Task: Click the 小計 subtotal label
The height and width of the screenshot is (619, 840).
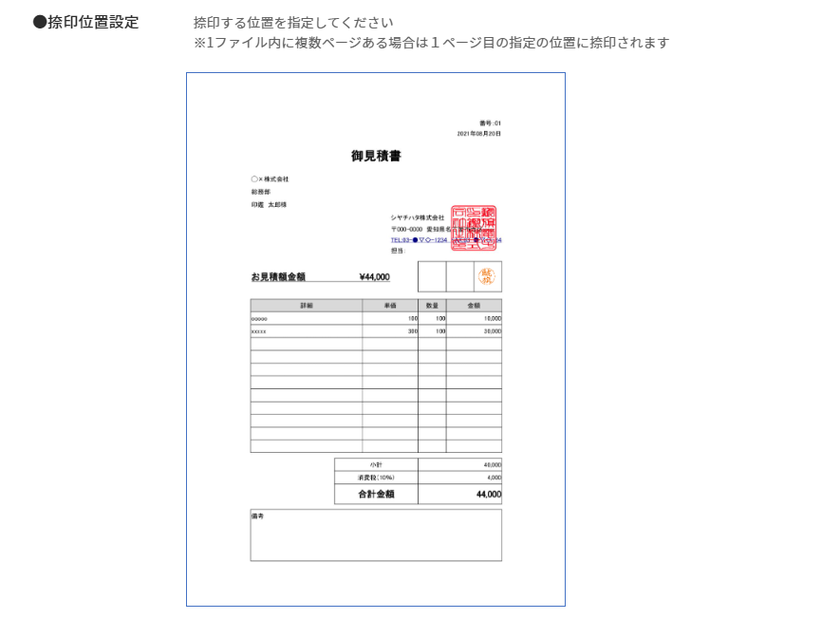Action: click(x=376, y=464)
